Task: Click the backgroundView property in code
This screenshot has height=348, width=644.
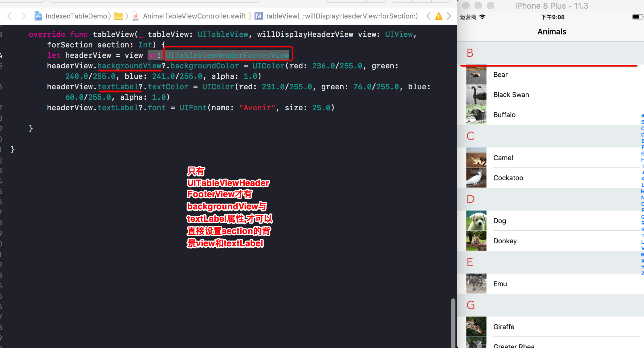Action: click(x=129, y=66)
